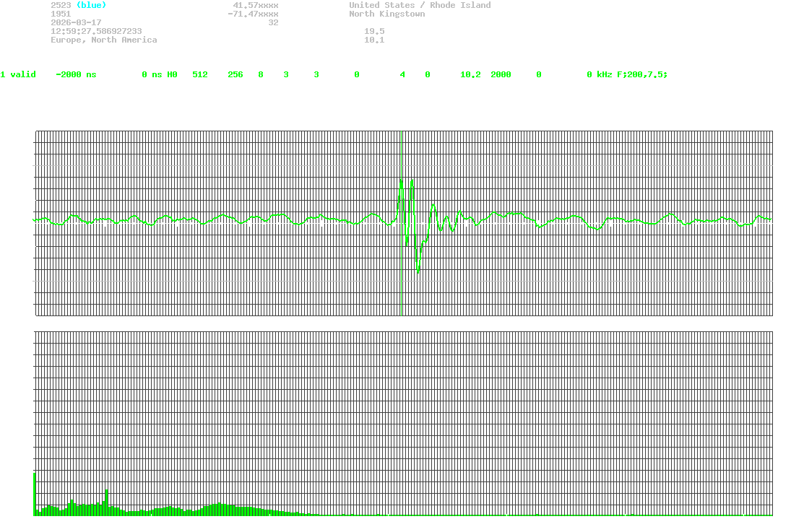
Task: Click the firmware version 10.1
Action: point(373,40)
